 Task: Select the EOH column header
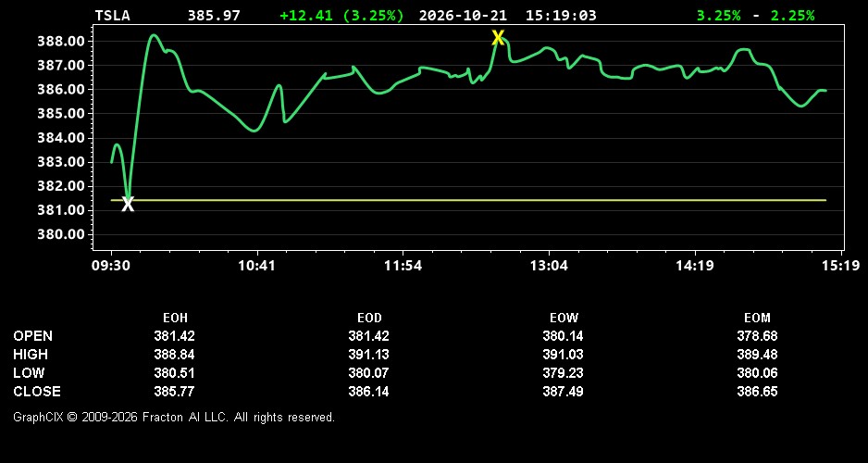pos(175,319)
